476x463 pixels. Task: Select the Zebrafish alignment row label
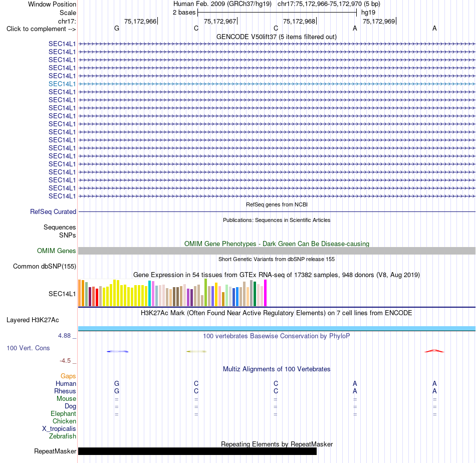pos(63,436)
